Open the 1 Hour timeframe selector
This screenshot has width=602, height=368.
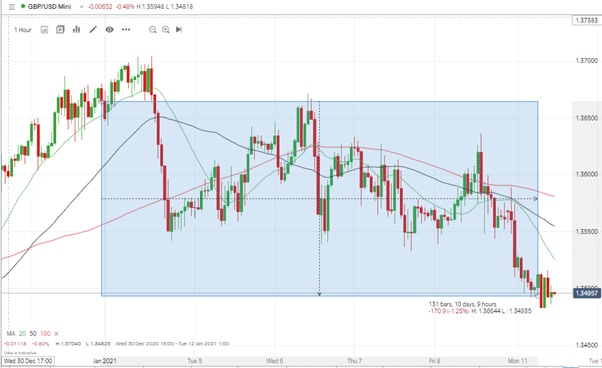[23, 30]
